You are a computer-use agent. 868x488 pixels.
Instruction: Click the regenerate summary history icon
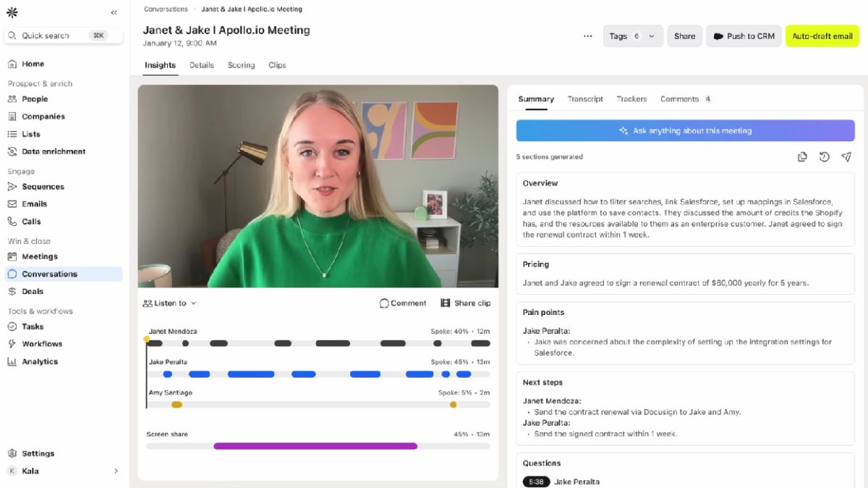824,157
